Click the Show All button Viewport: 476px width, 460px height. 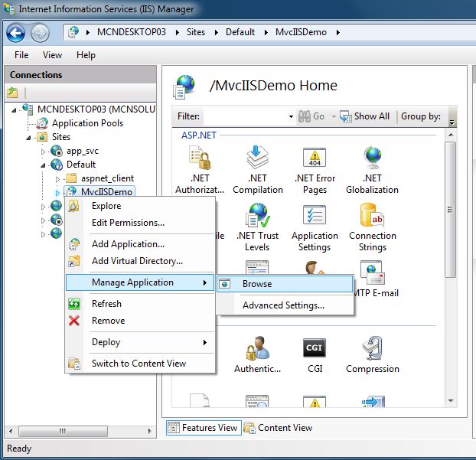pos(365,116)
